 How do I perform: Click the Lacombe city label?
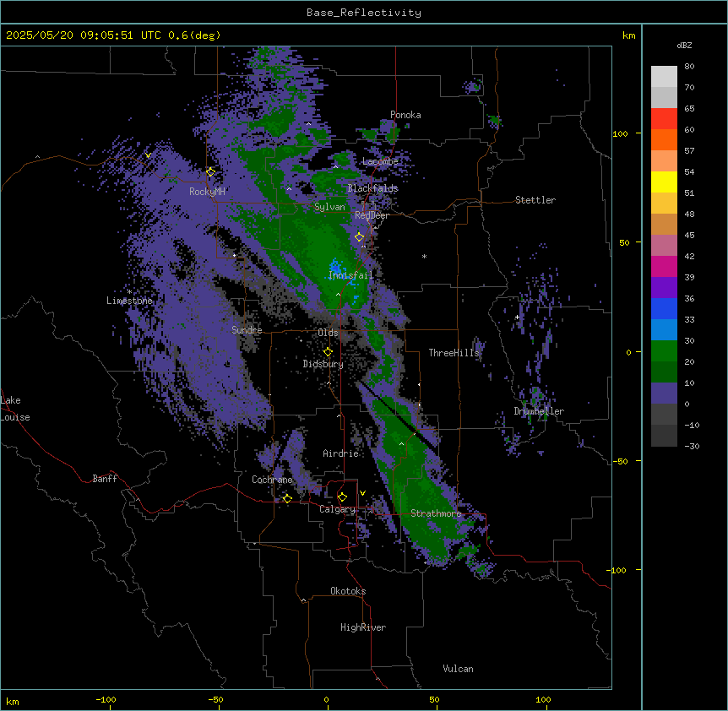pos(380,161)
